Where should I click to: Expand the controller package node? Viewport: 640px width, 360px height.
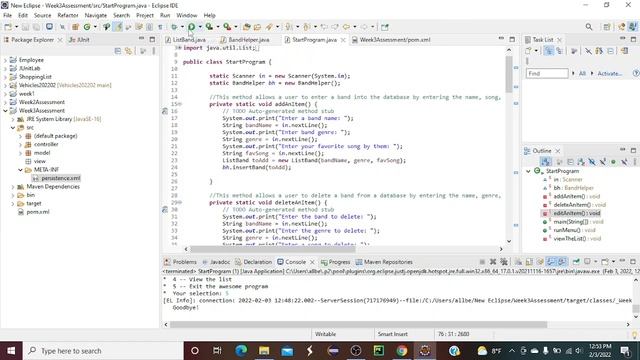tap(20, 144)
